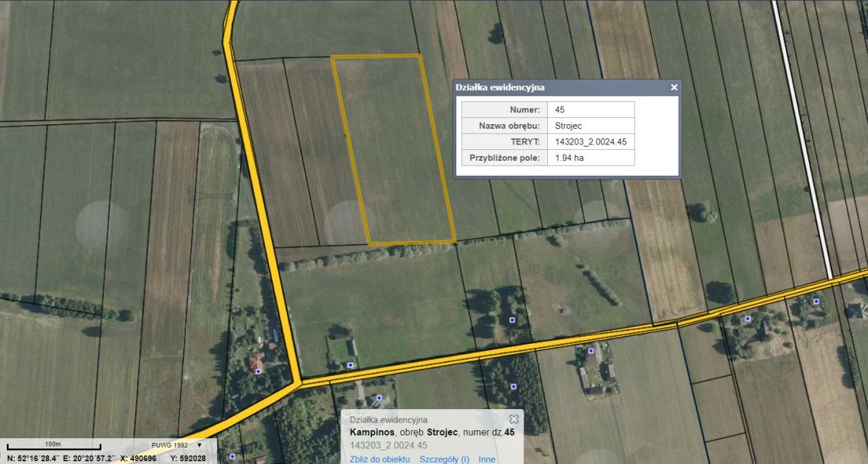The width and height of the screenshot is (868, 464).
Task: Select the TERYT value 143203_2.0024.45 in the table
Action: [591, 142]
